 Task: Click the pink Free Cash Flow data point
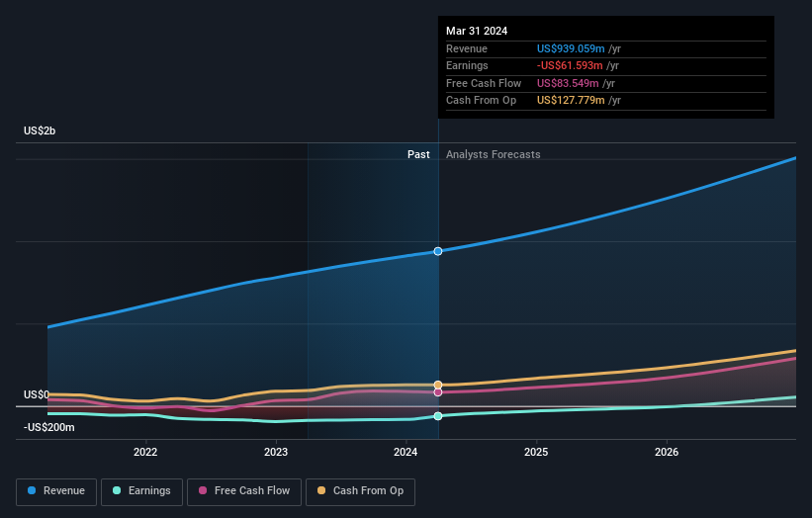[438, 392]
